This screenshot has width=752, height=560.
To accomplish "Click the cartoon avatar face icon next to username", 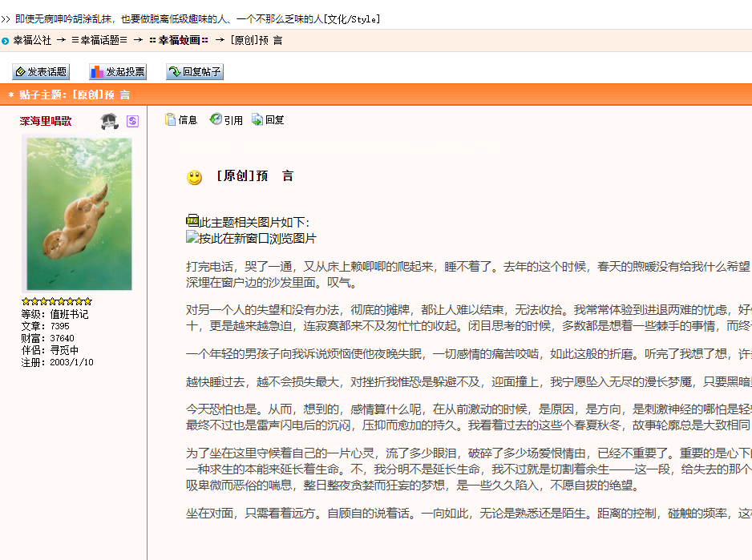I will (x=108, y=121).
